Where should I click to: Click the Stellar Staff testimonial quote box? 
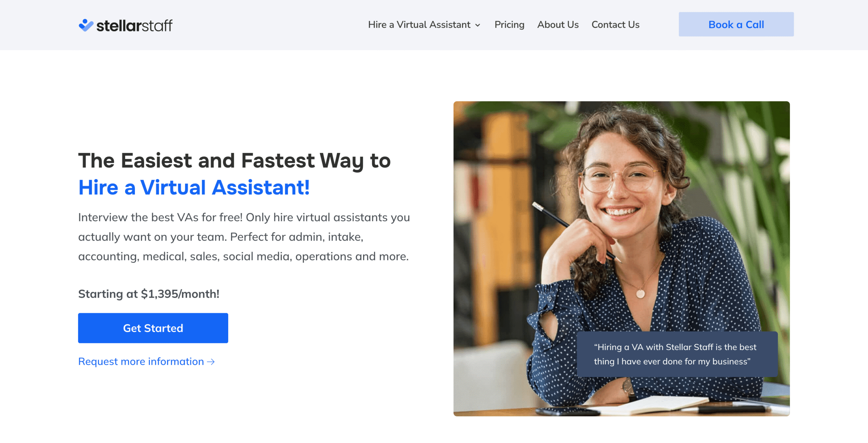[x=677, y=354]
